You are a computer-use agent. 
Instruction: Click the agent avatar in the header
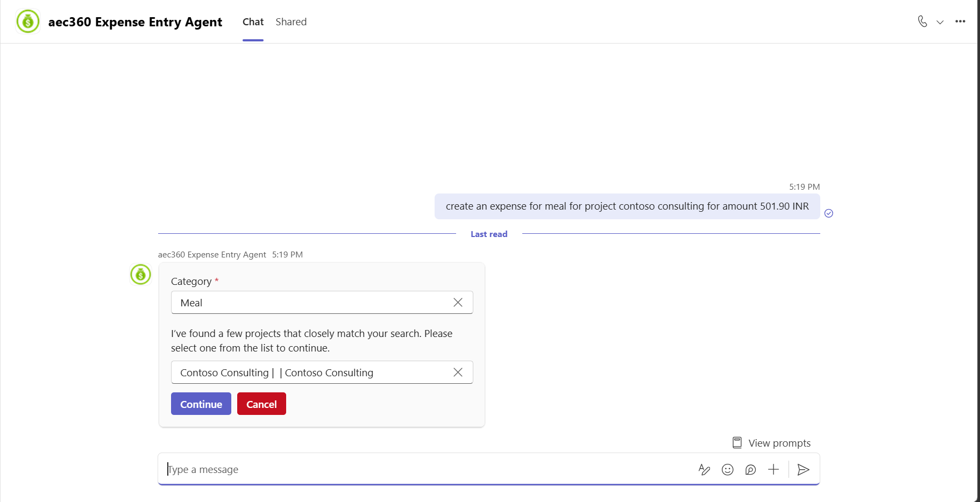point(28,21)
